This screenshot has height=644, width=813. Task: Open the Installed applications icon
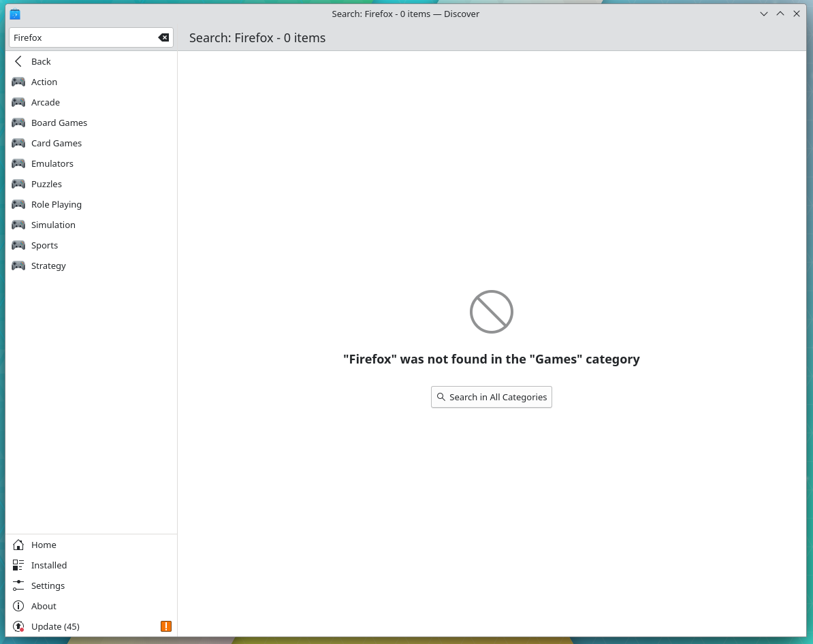coord(18,565)
